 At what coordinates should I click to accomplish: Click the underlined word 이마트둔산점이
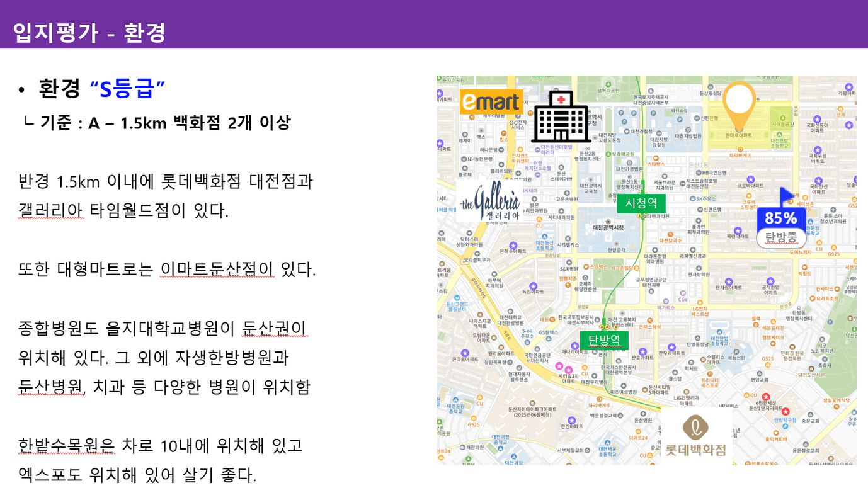pos(217,270)
